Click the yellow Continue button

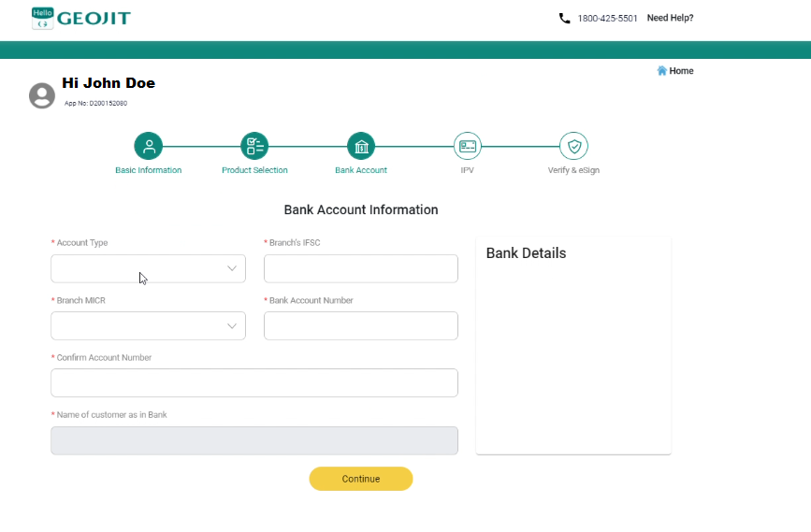[x=361, y=479]
